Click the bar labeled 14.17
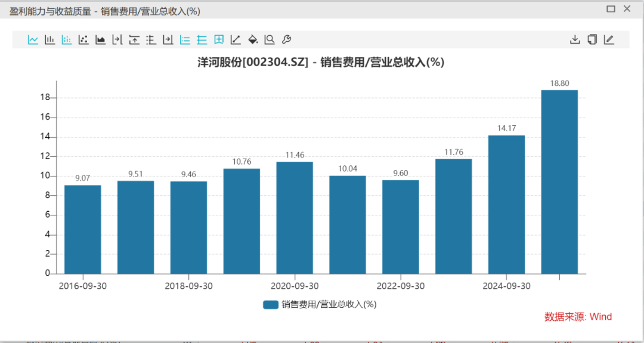 [x=506, y=205]
